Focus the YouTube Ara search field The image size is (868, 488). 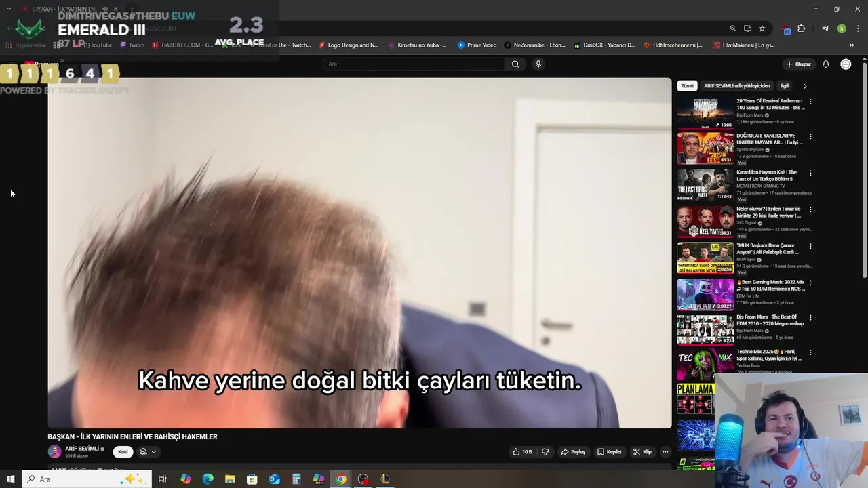point(414,64)
